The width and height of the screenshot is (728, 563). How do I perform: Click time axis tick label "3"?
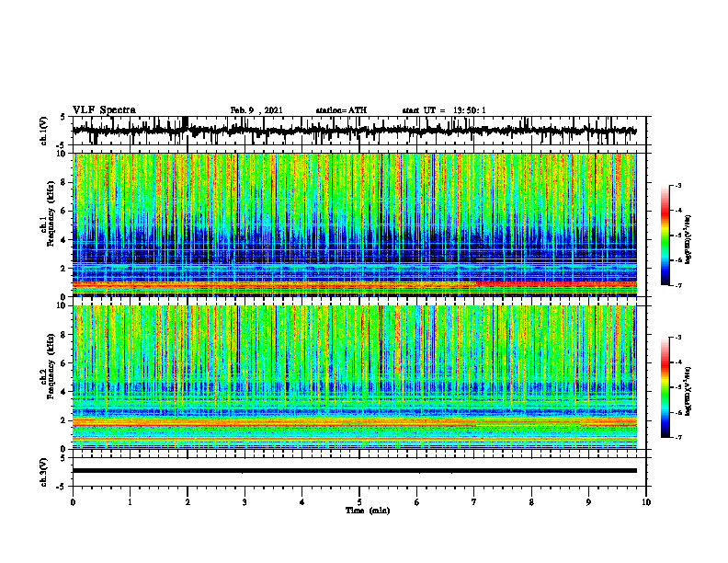[245, 502]
